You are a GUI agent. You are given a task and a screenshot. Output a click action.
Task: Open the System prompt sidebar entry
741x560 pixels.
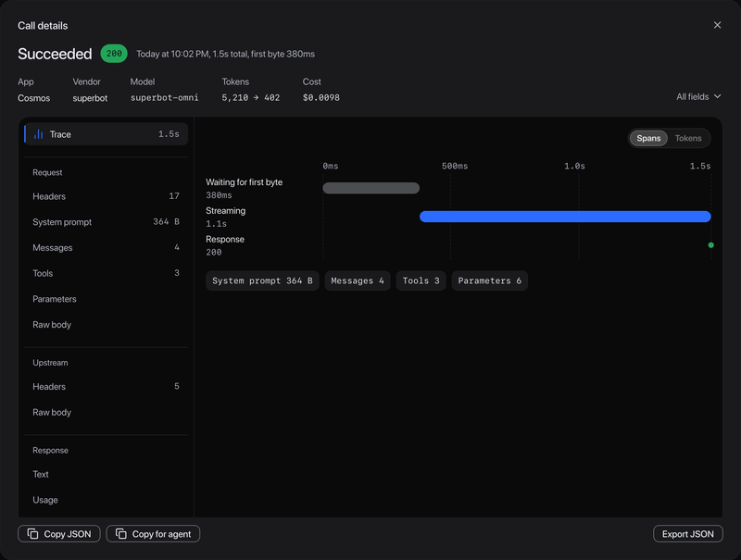coord(106,222)
